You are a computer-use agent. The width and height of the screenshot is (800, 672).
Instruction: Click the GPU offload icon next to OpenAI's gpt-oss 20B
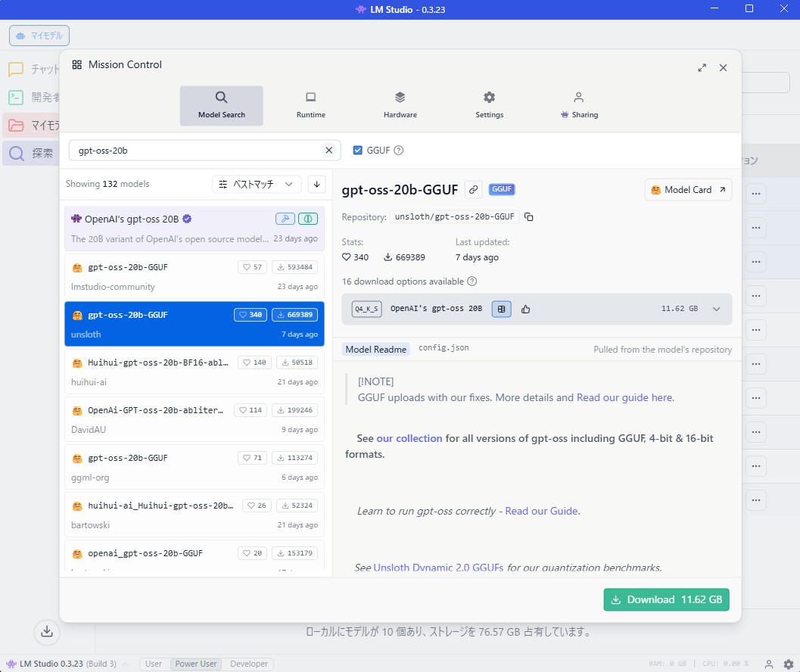tap(501, 309)
